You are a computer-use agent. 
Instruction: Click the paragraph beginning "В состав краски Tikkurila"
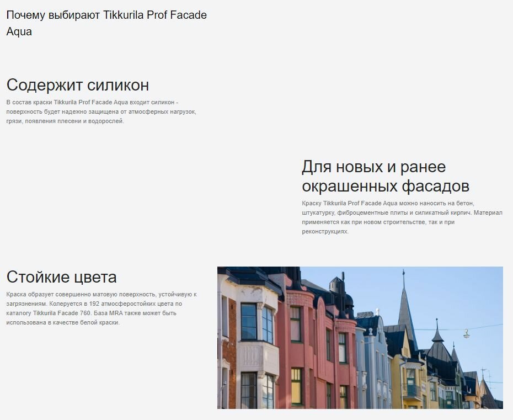click(101, 111)
